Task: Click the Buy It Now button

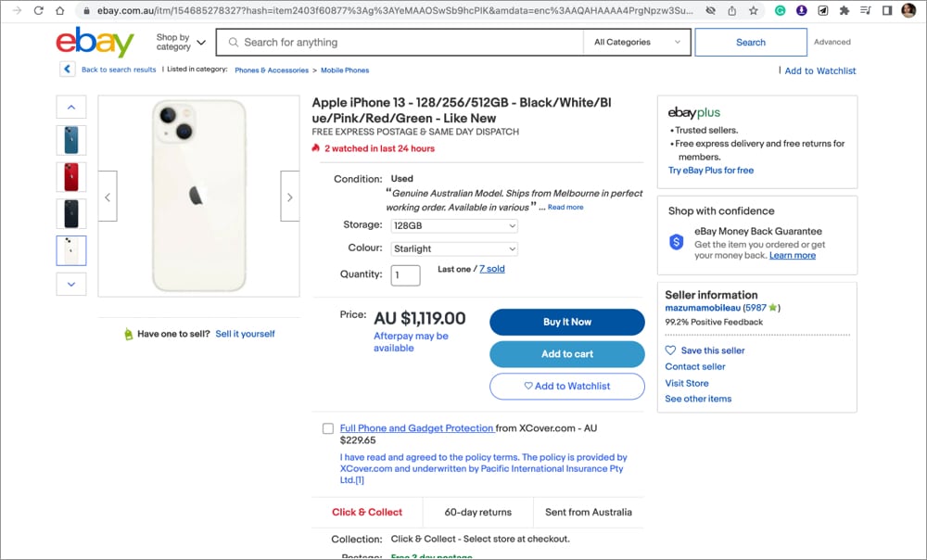Action: [x=566, y=322]
